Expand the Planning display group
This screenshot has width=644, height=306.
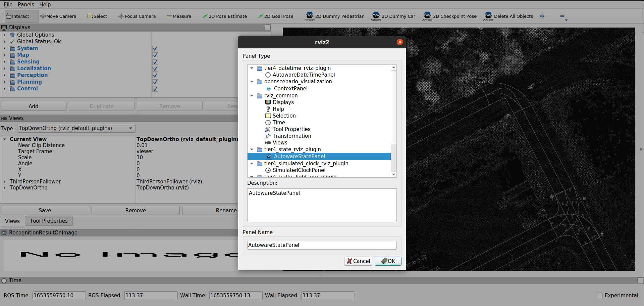point(4,82)
